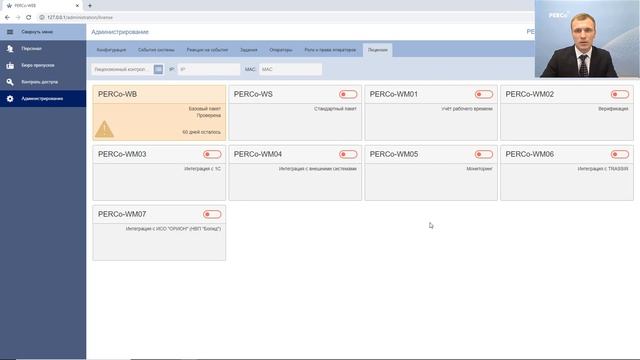Screen dimensions: 640x360
Task: Open the Реакции на события tab
Action: (x=207, y=50)
